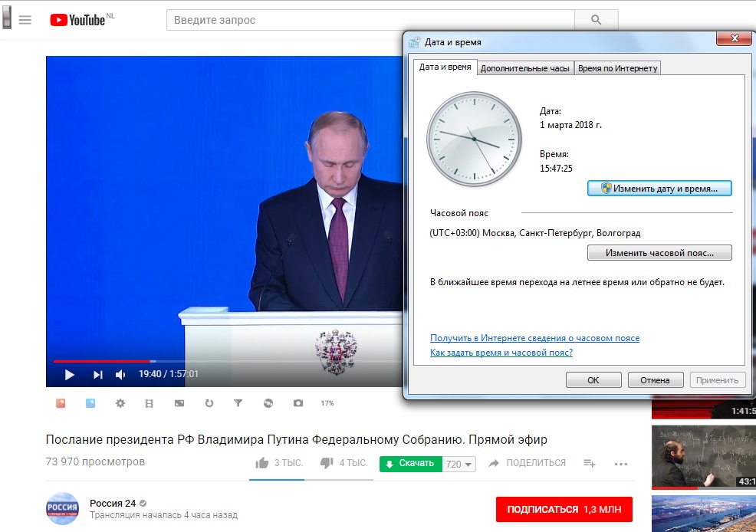Open the aerial view thumbnail in sidebar
This screenshot has height=532, width=756.
click(x=703, y=514)
